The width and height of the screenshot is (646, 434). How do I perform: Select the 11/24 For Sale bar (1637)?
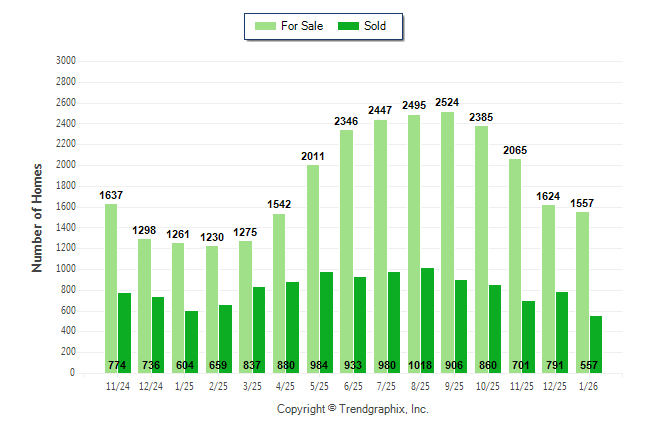[111, 288]
